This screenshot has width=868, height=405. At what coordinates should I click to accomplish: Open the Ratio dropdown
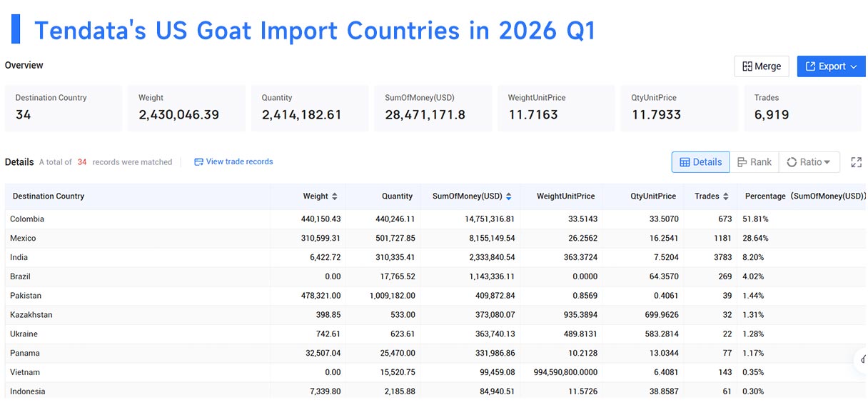[x=809, y=162]
